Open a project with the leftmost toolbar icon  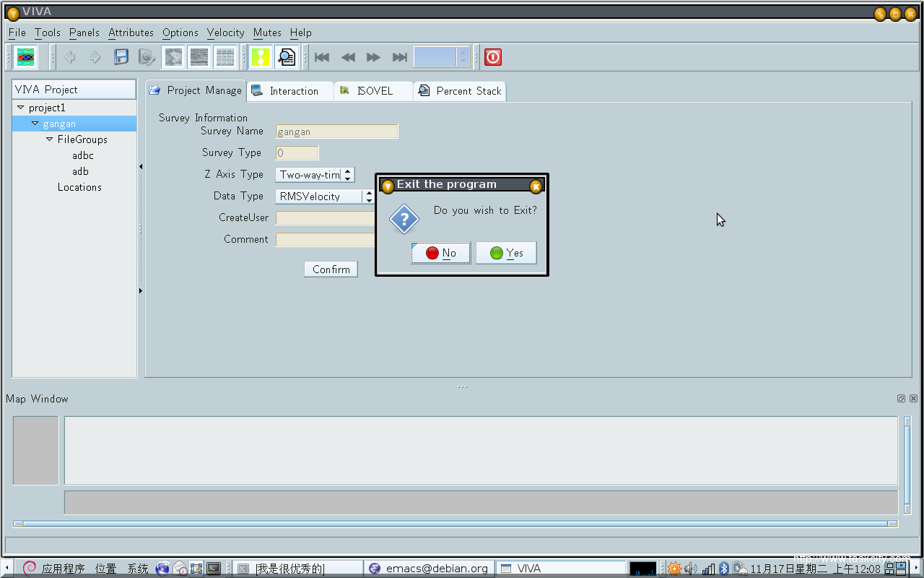(25, 56)
